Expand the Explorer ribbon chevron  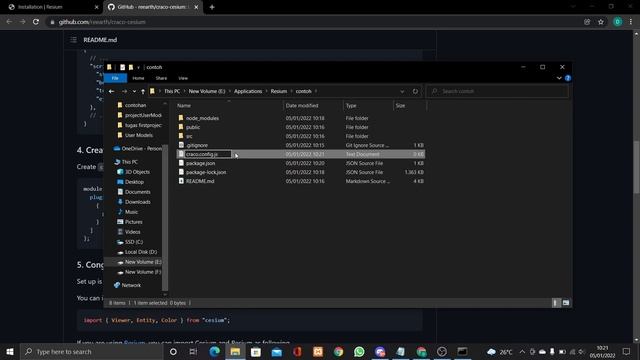tap(559, 78)
